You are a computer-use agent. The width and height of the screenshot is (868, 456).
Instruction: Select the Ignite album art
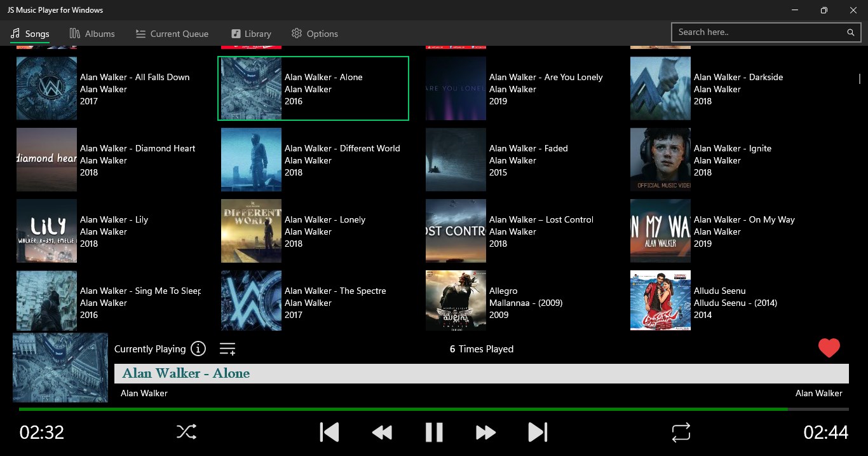tap(660, 160)
